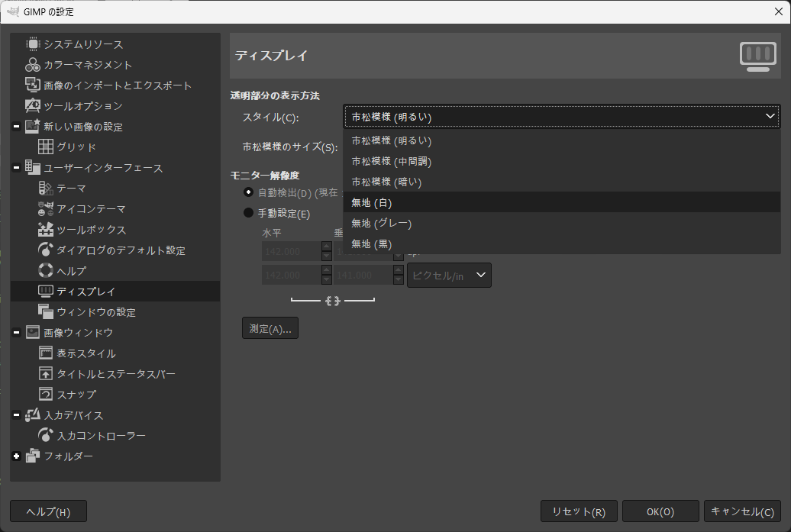Click the リセット(R) button
Screen dimensions: 791x532
point(579,511)
